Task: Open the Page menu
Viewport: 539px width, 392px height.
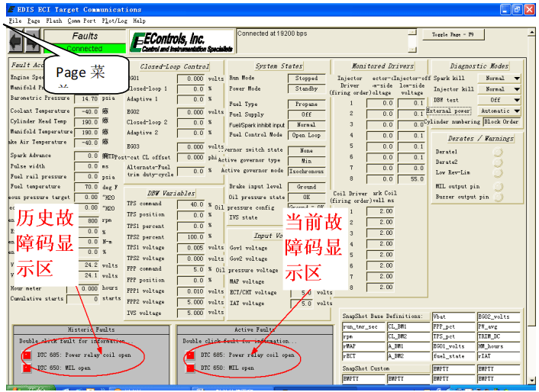Action: pos(34,21)
